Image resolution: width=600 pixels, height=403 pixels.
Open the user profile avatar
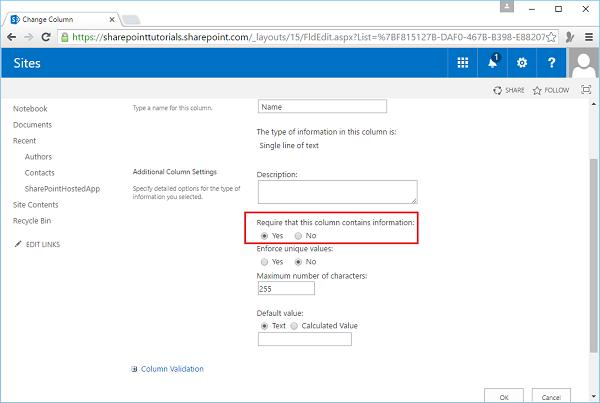click(x=584, y=64)
